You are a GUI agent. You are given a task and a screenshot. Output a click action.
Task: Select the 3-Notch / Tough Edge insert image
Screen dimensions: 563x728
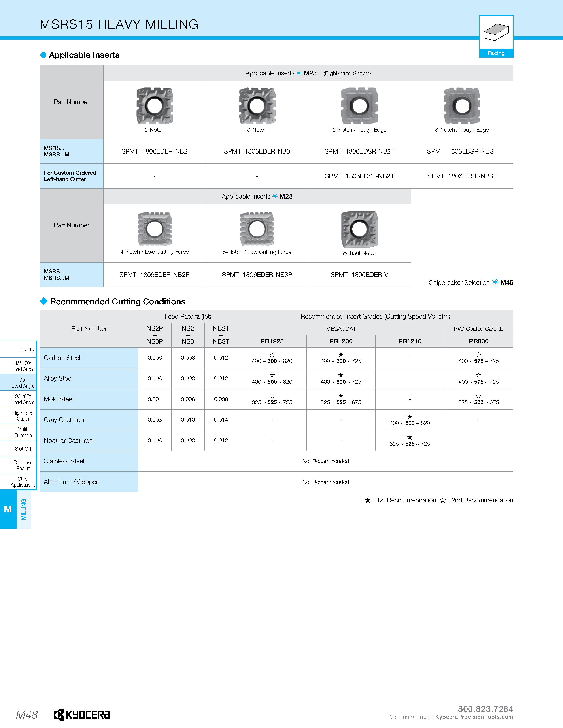tap(462, 106)
